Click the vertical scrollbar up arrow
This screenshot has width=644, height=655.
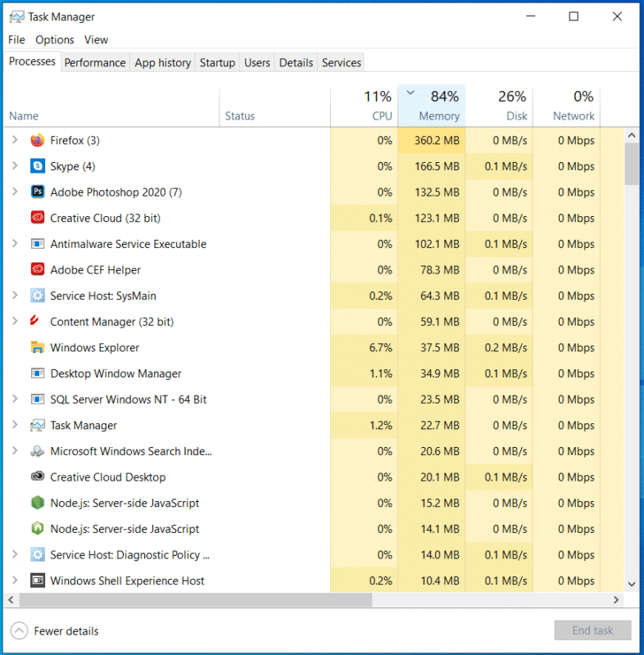632,135
